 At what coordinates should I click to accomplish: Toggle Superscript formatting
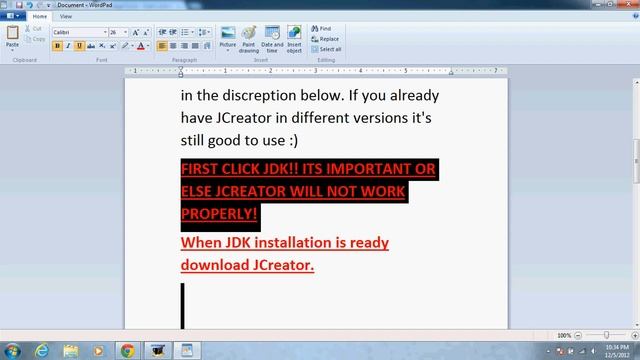pyautogui.click(x=113, y=46)
